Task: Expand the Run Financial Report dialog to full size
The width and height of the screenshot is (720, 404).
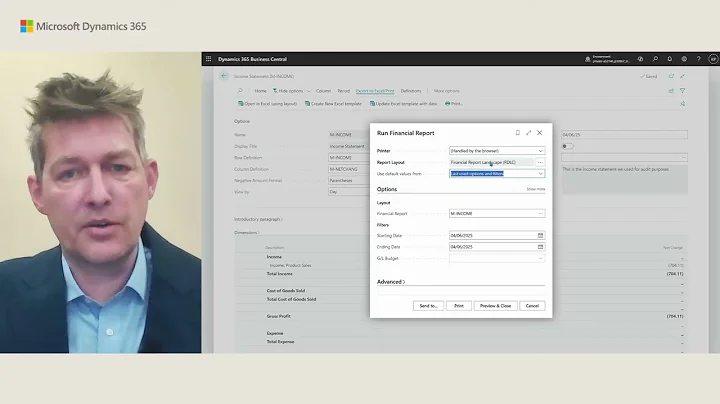Action: [x=529, y=133]
